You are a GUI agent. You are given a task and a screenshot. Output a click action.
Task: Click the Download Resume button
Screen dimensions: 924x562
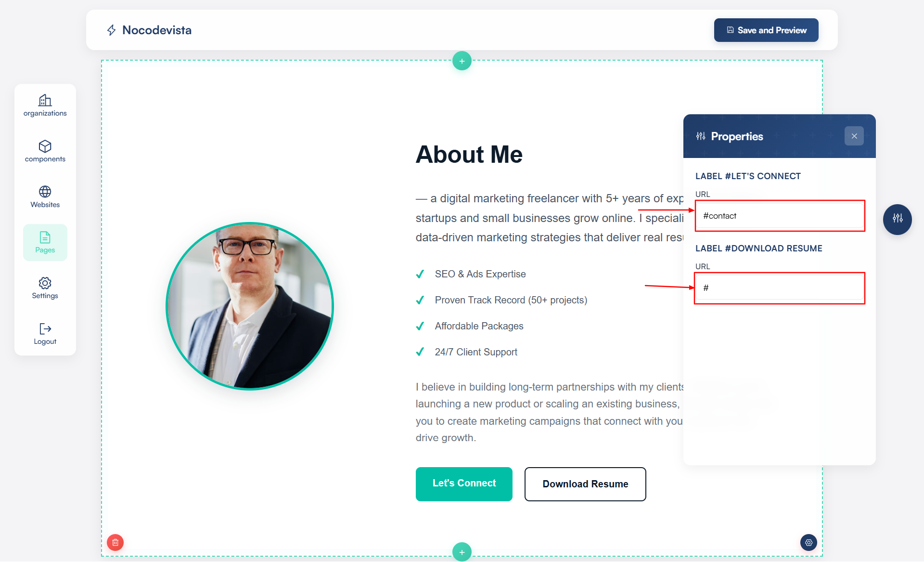coord(585,484)
